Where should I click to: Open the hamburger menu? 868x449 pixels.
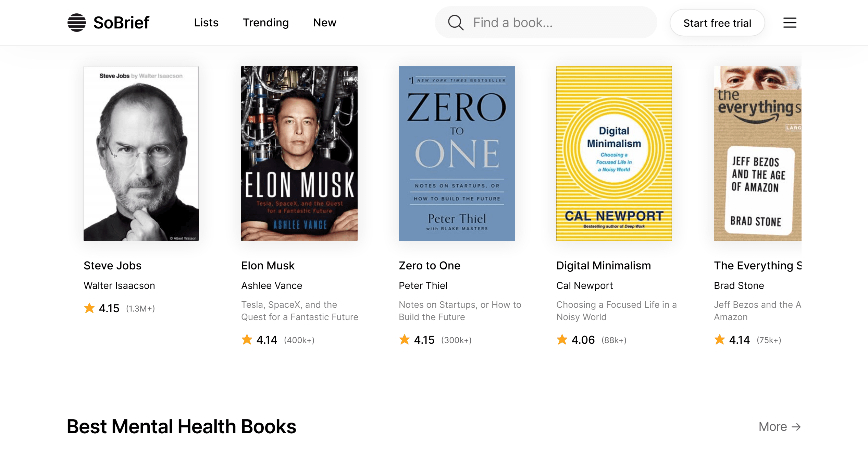click(790, 23)
